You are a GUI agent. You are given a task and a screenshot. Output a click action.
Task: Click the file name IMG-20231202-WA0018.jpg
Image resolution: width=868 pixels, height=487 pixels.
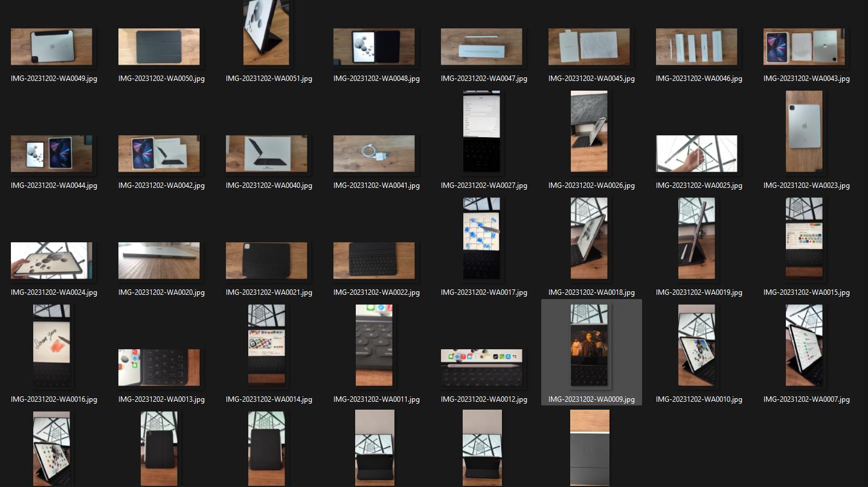tap(591, 292)
